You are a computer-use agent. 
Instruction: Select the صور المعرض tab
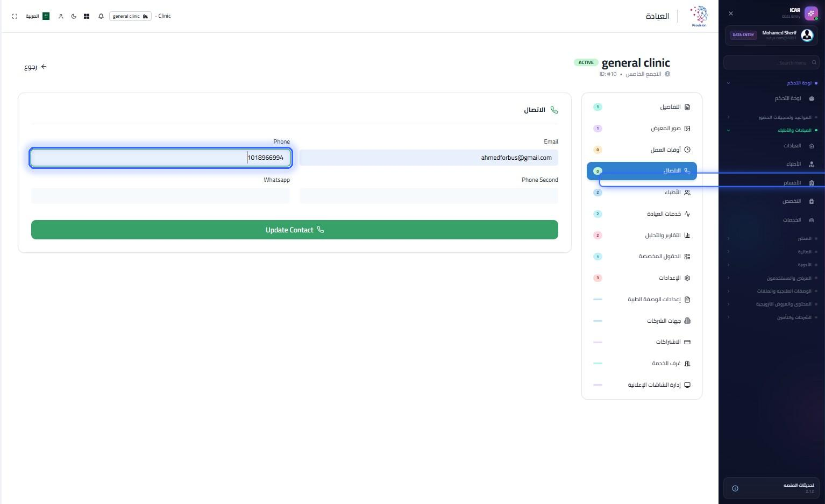click(x=642, y=129)
